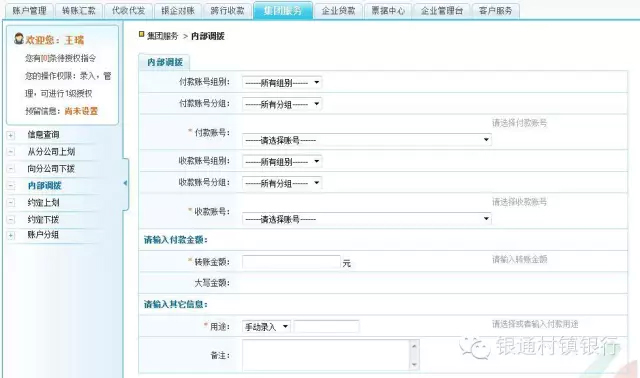Open the 付款账号 account dropdown

(x=367, y=140)
